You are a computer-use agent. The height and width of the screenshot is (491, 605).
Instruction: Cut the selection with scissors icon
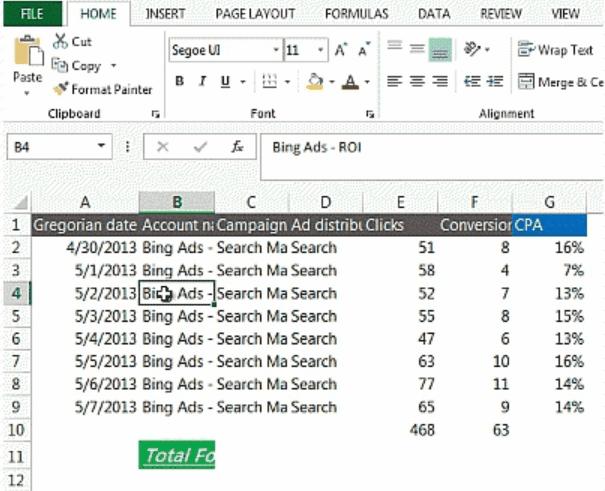pyautogui.click(x=72, y=41)
